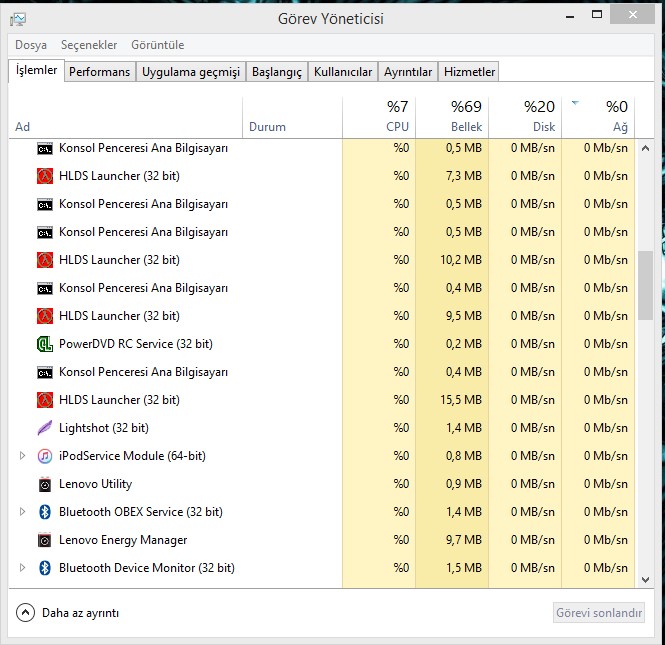Image resolution: width=665 pixels, height=645 pixels.
Task: Expand the Bluetooth Device Monitor entry
Action: coord(23,568)
